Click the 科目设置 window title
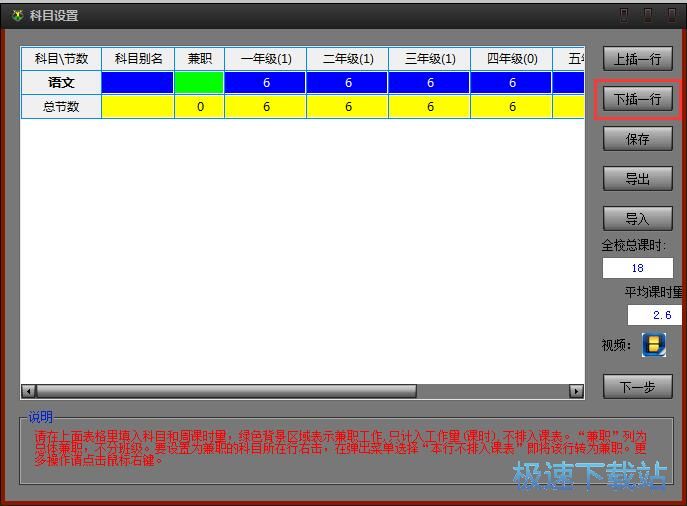The height and width of the screenshot is (506, 687). 54,16
